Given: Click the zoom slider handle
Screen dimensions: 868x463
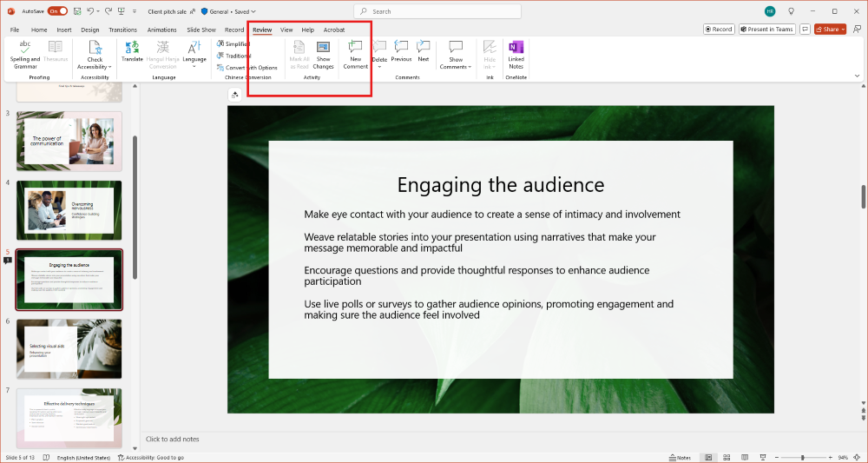Looking at the screenshot, I should pyautogui.click(x=803, y=458).
